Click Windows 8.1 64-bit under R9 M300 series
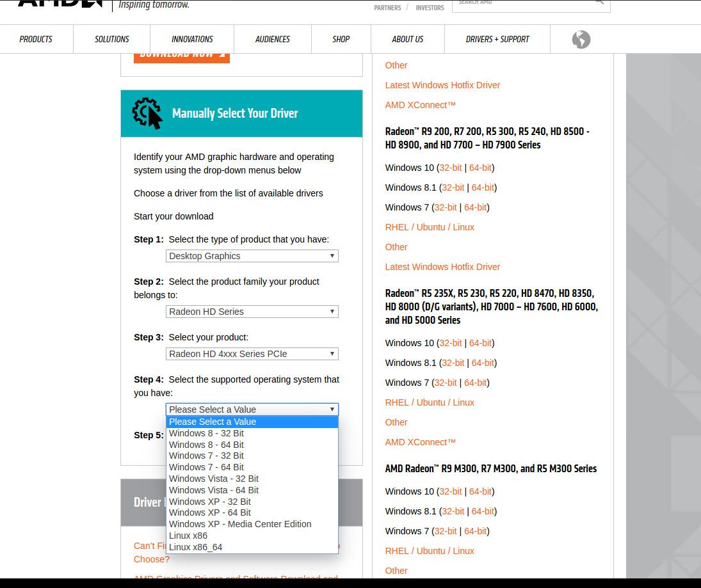The width and height of the screenshot is (701, 588). [483, 511]
